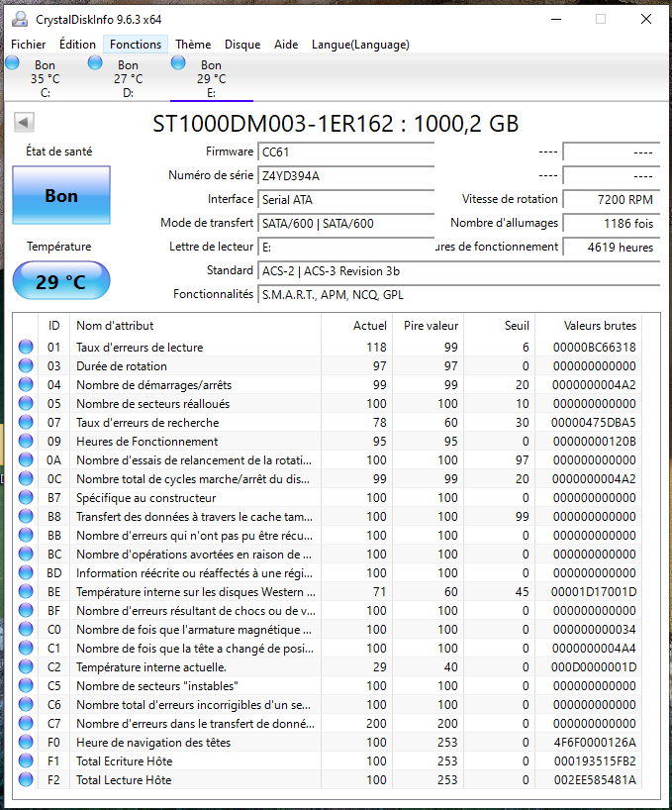This screenshot has width=672, height=810.
Task: Click the Nom d'attribut column header
Action: pyautogui.click(x=195, y=326)
